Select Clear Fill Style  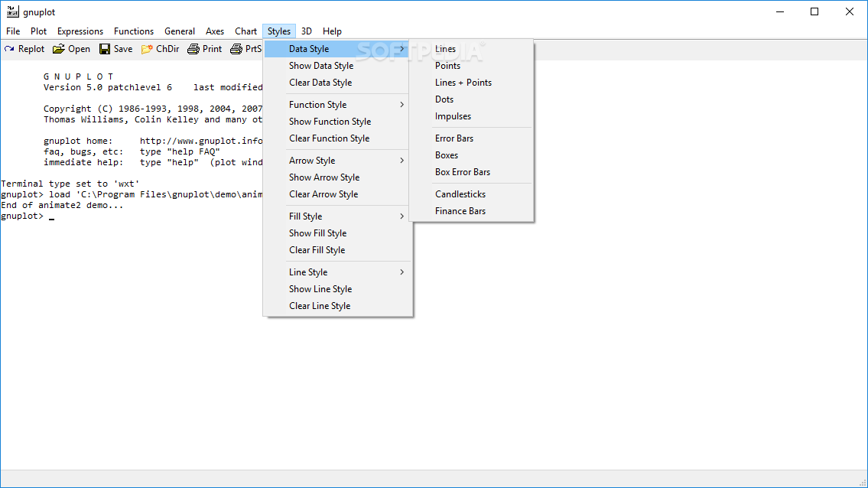[338, 250]
